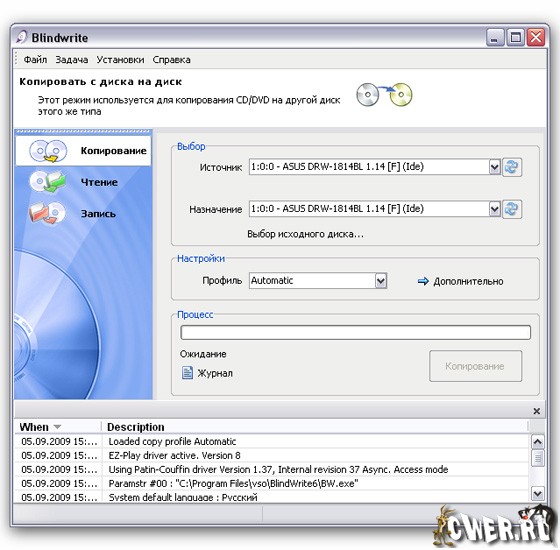Click the log scrollbar down arrow

[538, 494]
